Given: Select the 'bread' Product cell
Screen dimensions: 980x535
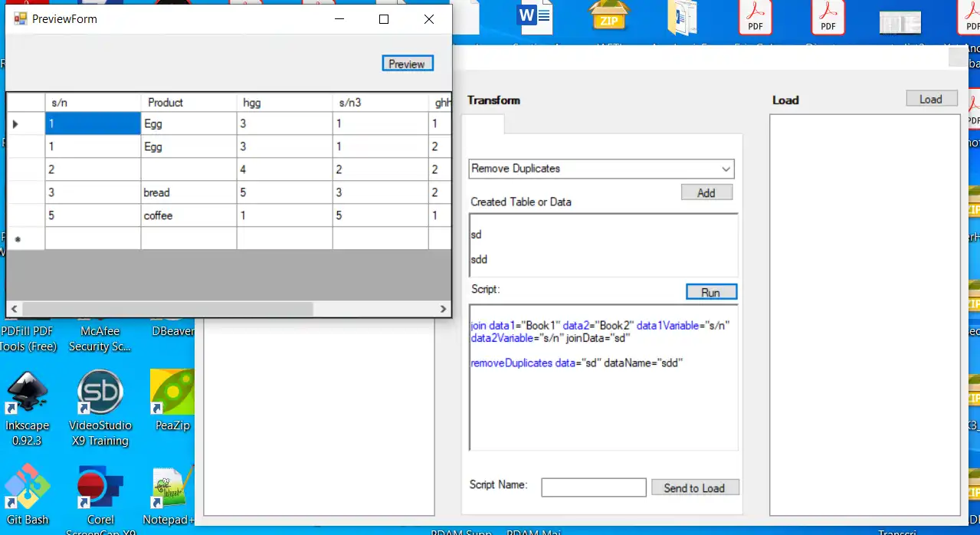Looking at the screenshot, I should pos(188,192).
